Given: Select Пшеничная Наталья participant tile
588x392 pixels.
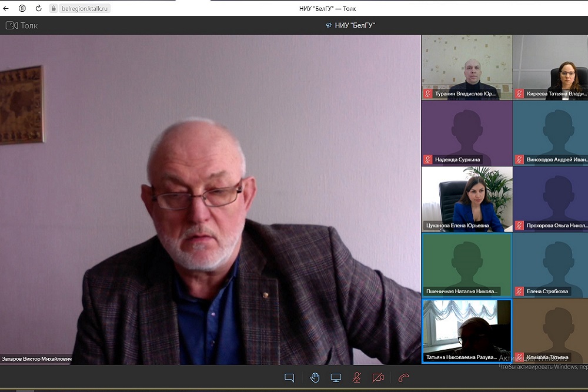Looking at the screenshot, I should click(x=467, y=264).
